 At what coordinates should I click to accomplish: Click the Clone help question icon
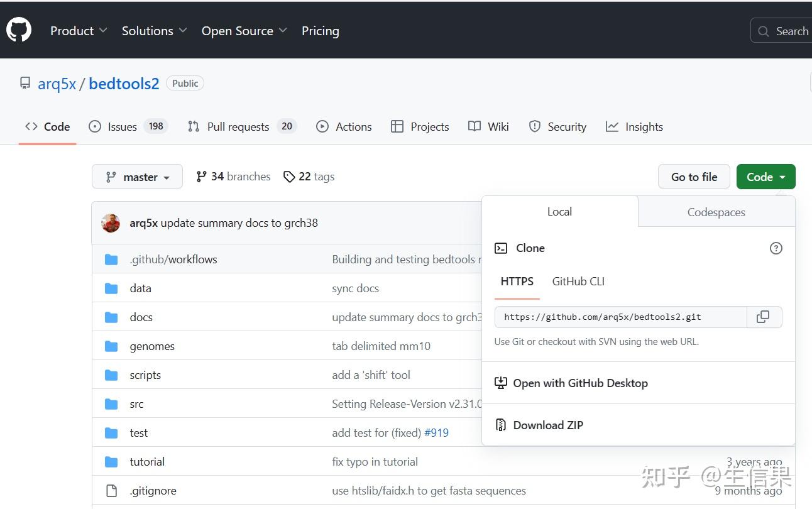click(x=776, y=248)
